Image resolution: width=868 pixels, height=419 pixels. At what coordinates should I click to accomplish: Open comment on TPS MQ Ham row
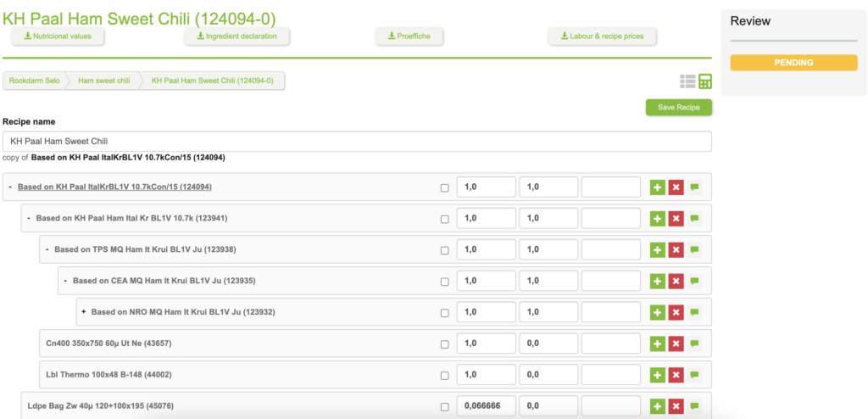[694, 250]
